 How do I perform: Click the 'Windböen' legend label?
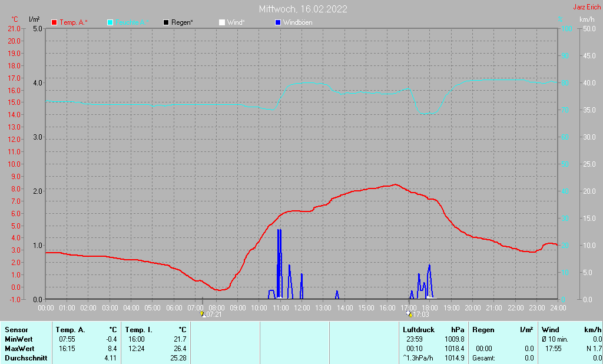[x=297, y=23]
